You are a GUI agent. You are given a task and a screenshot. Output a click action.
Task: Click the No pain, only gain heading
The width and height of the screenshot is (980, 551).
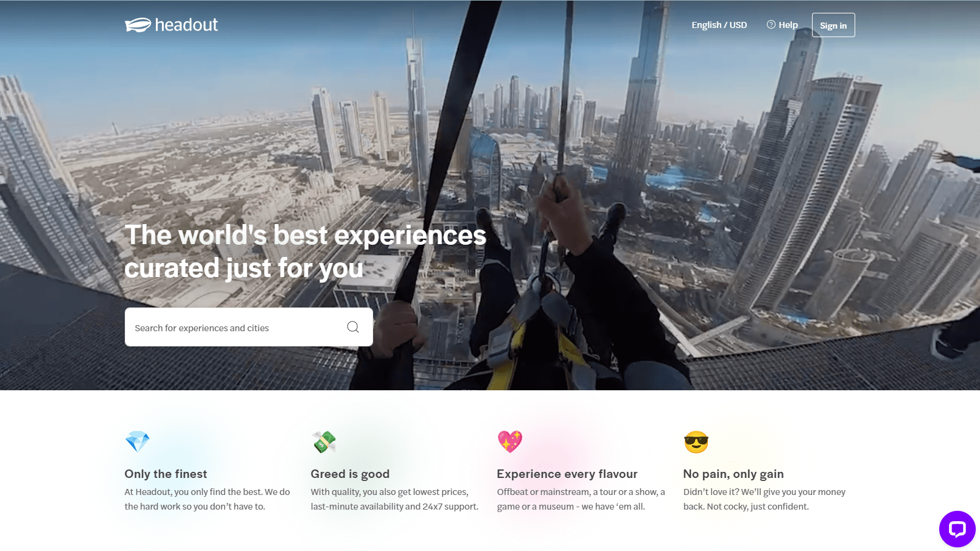click(x=733, y=474)
